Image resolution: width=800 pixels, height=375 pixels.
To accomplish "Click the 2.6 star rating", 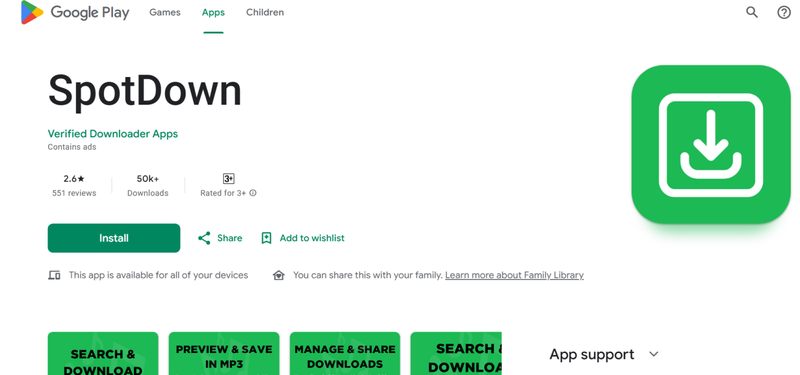I will tap(74, 179).
